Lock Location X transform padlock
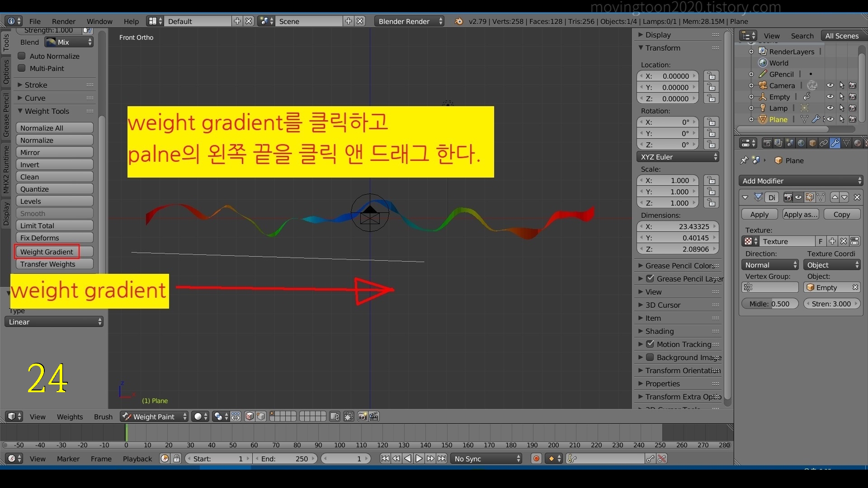The height and width of the screenshot is (488, 868). coord(711,76)
